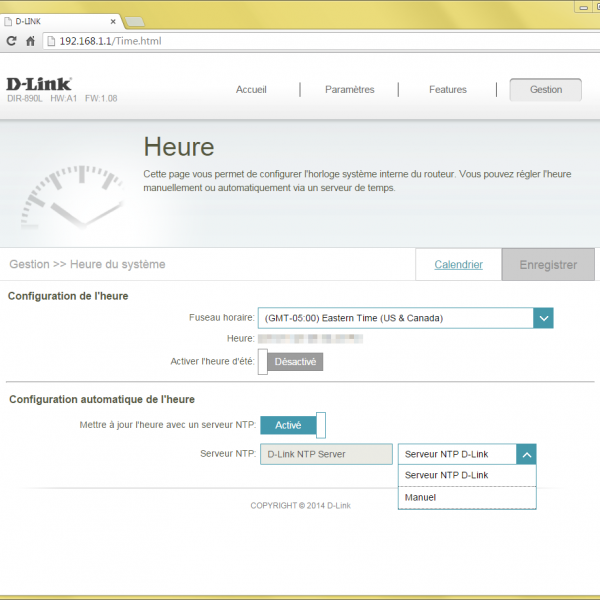The height and width of the screenshot is (600, 600).
Task: Go to the Paramètres menu
Action: tap(349, 89)
